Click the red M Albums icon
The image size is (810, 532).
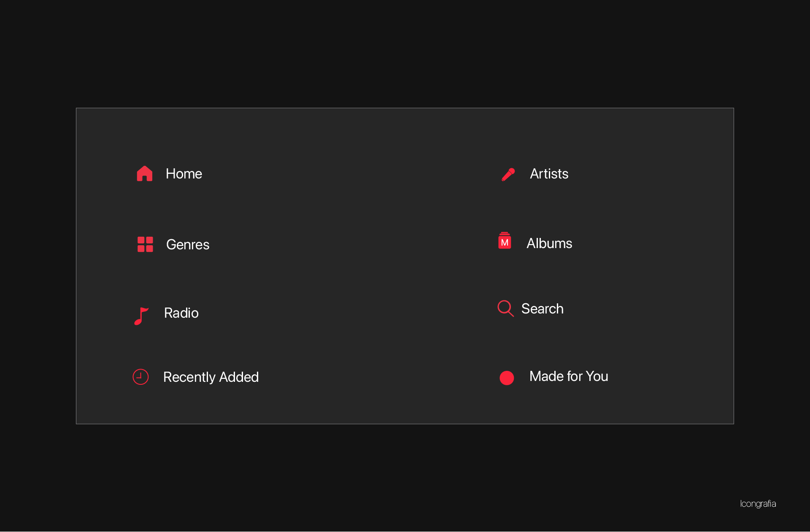(505, 240)
